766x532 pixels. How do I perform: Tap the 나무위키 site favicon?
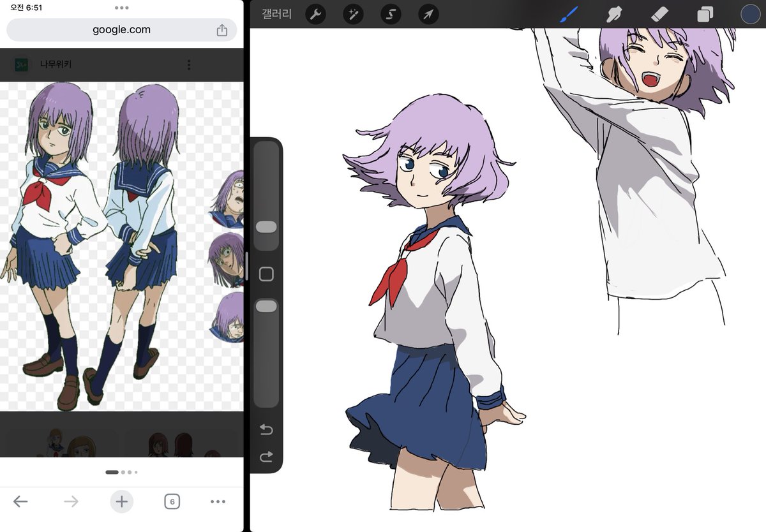[x=22, y=64]
